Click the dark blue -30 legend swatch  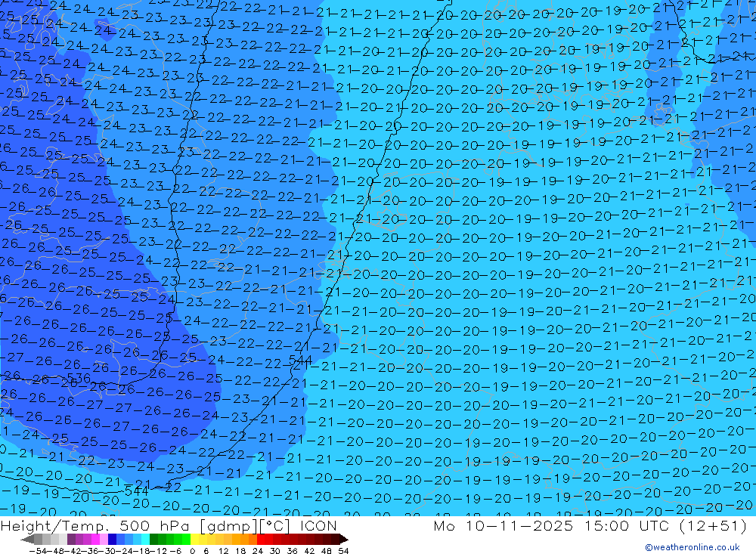[x=112, y=540]
